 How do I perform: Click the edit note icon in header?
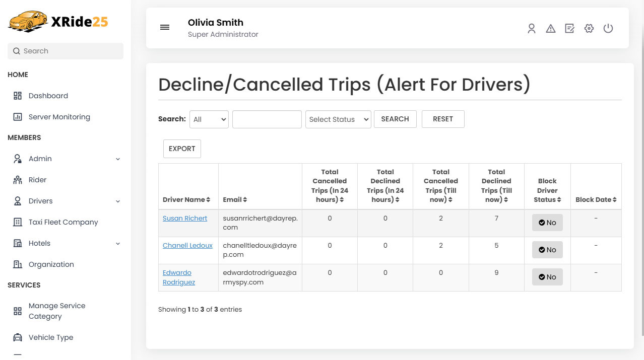[x=570, y=29]
